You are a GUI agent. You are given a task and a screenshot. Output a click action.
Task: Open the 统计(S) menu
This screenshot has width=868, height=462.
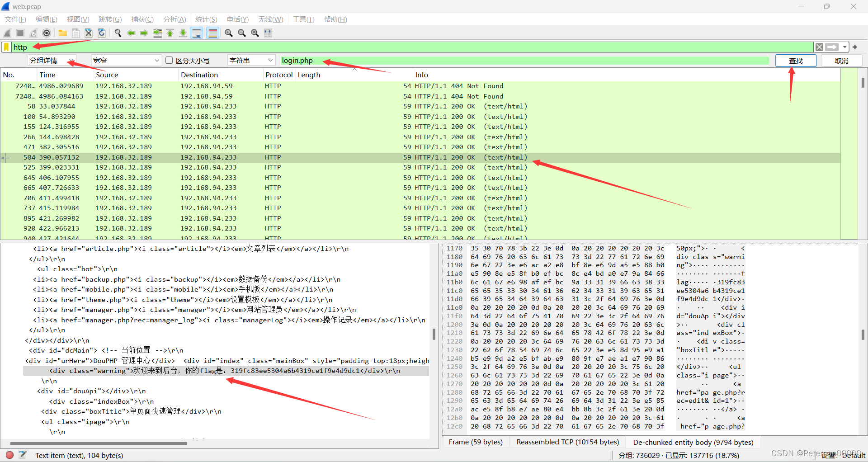(206, 19)
